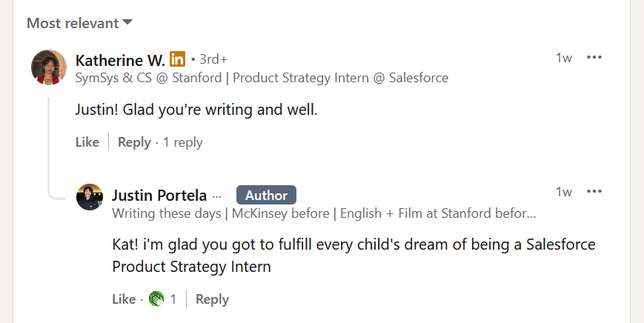Open more options on Justin's reply
Image resolution: width=644 pixels, height=323 pixels.
[x=594, y=192]
